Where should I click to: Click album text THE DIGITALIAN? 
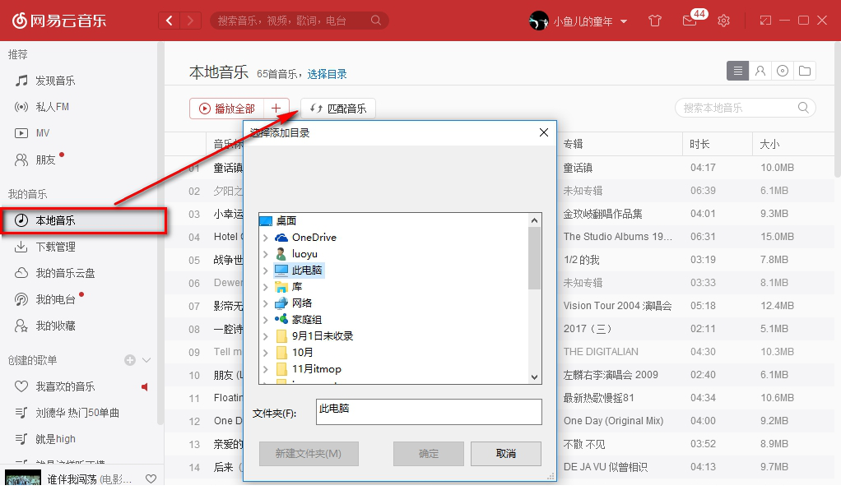pos(601,352)
